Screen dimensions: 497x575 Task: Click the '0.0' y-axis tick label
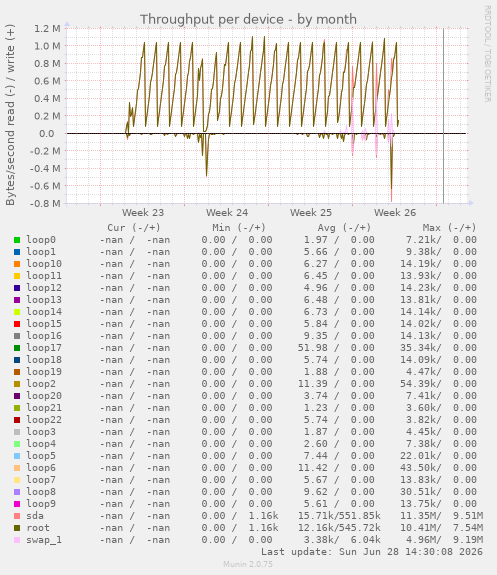pyautogui.click(x=47, y=134)
